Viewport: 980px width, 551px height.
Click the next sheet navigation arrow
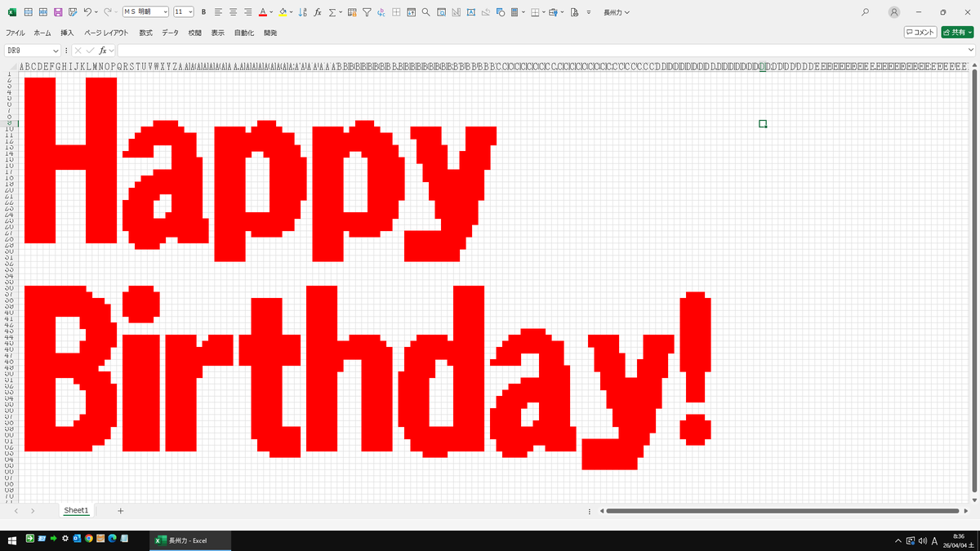click(x=33, y=510)
